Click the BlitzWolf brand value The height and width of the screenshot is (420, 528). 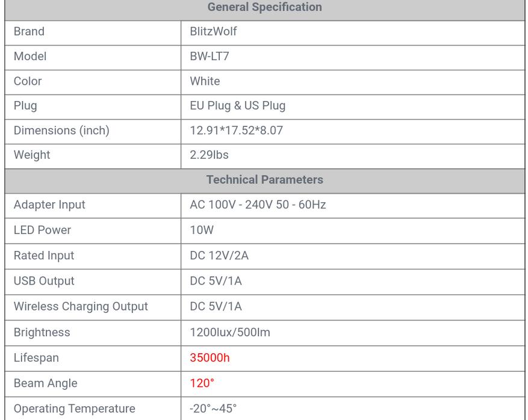[213, 31]
